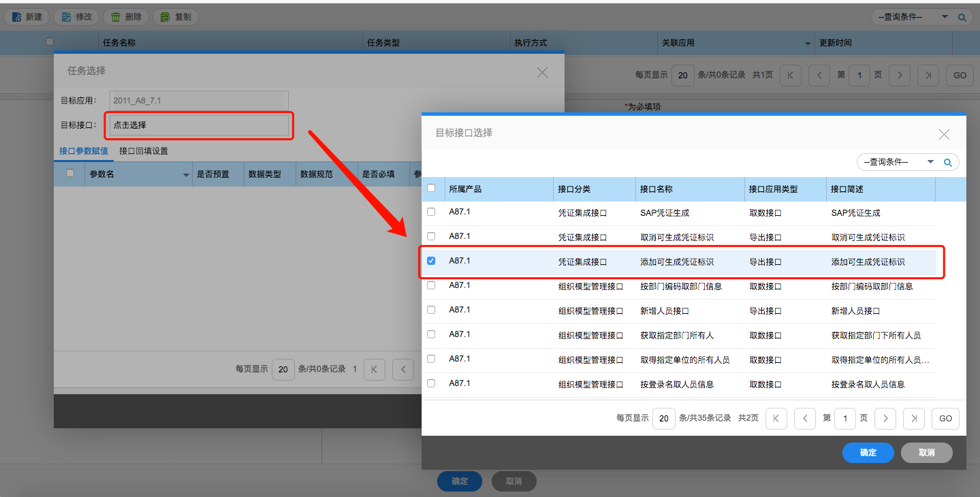Viewport: 980px width, 497px height.
Task: Close the 目标接口选择 dialog with X
Action: (x=944, y=134)
